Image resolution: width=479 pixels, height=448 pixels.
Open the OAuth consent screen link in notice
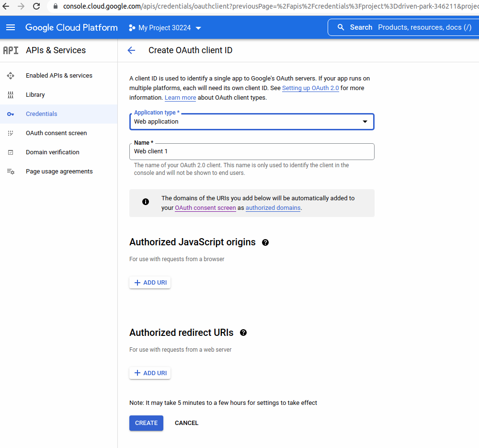[x=205, y=208]
